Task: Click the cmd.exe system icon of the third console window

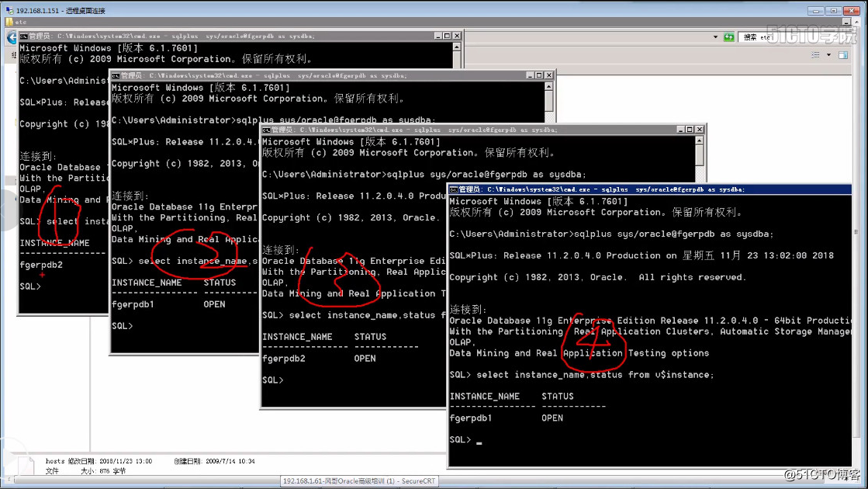Action: (x=265, y=129)
